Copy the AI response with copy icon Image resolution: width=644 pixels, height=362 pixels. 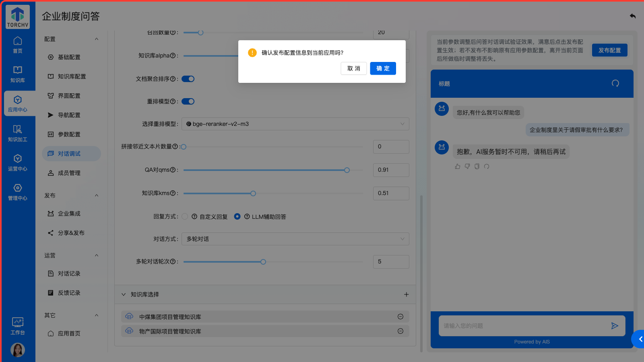(477, 167)
